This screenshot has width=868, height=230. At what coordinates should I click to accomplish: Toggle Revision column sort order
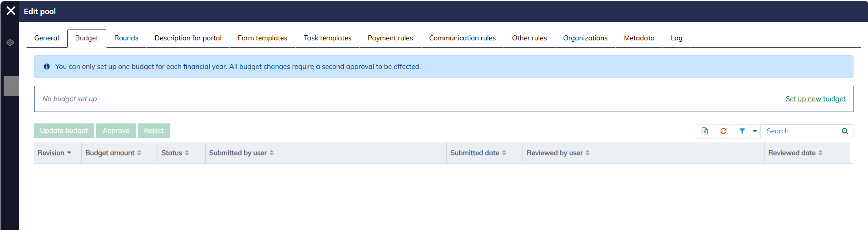(x=54, y=153)
